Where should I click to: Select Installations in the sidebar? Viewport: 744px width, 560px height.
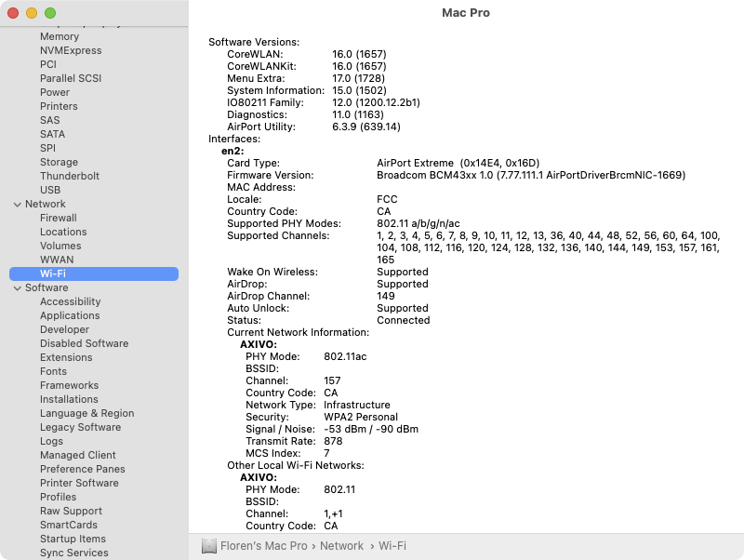[69, 399]
